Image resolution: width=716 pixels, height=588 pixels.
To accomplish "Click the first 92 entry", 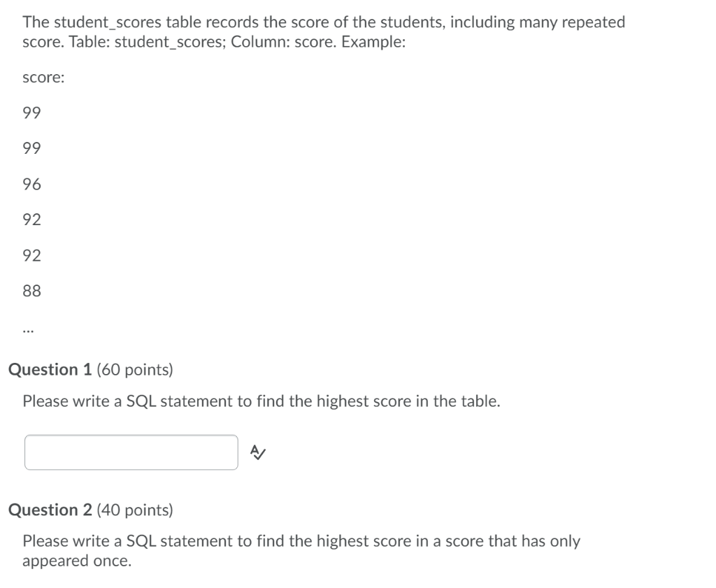I will click(31, 219).
